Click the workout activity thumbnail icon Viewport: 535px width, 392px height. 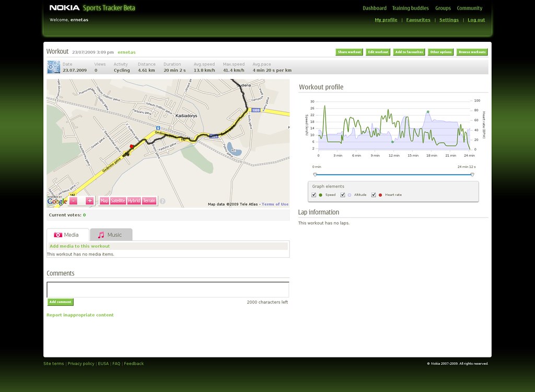click(54, 67)
